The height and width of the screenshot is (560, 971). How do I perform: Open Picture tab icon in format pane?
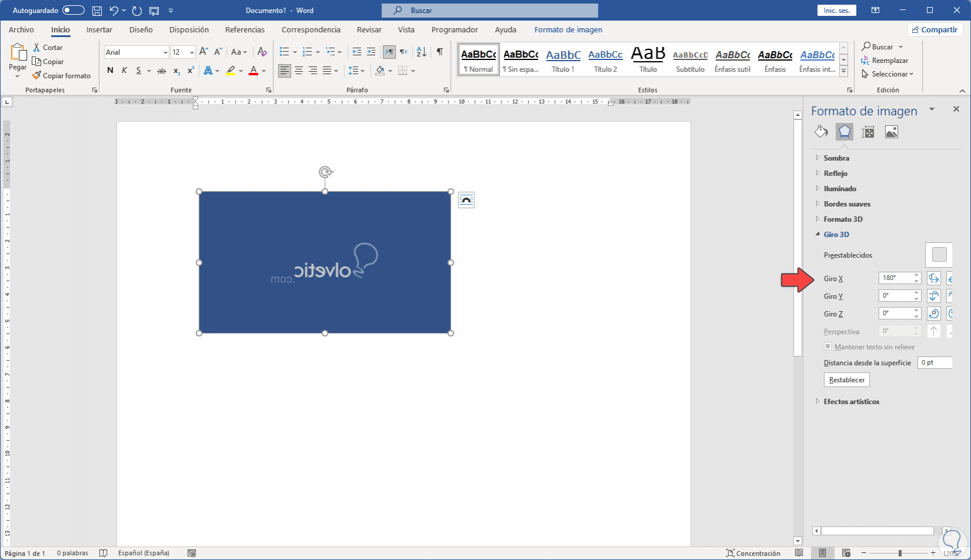[892, 132]
